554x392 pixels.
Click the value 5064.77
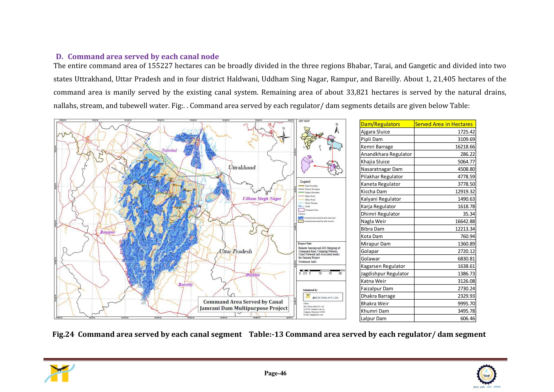466,162
